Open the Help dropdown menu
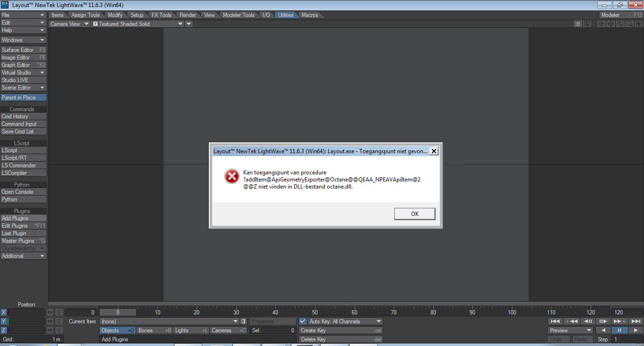The image size is (644, 346). click(24, 30)
